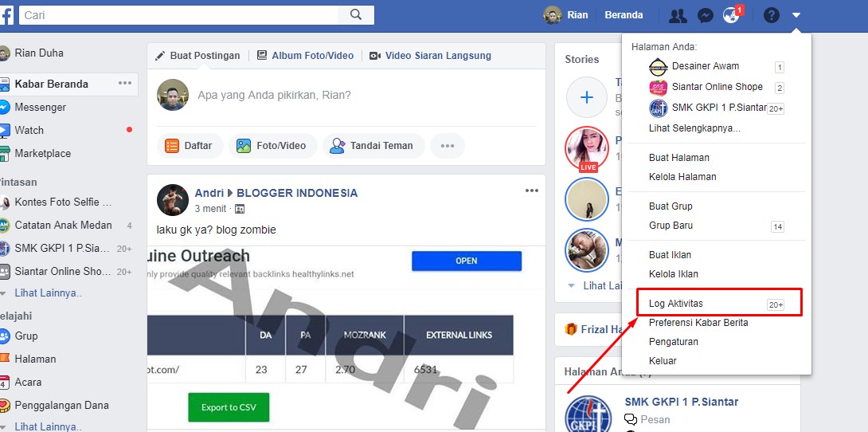Image resolution: width=868 pixels, height=432 pixels.
Task: Add a story with the plus icon
Action: tap(587, 97)
